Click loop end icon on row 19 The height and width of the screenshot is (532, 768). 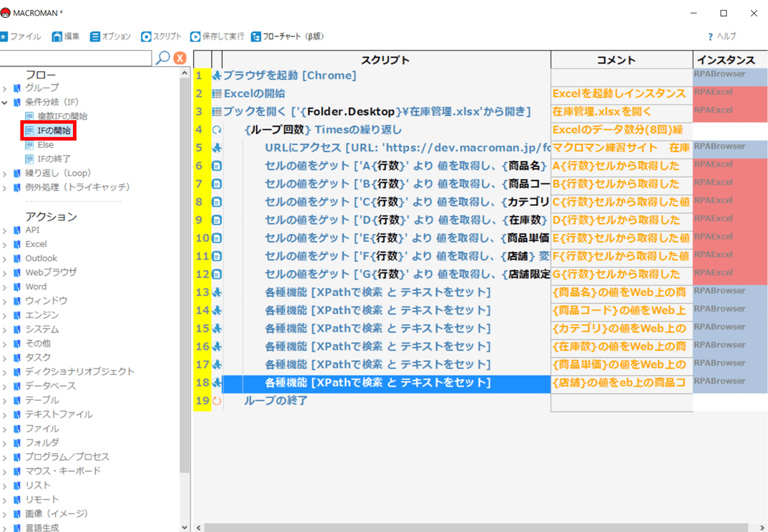[x=216, y=401]
